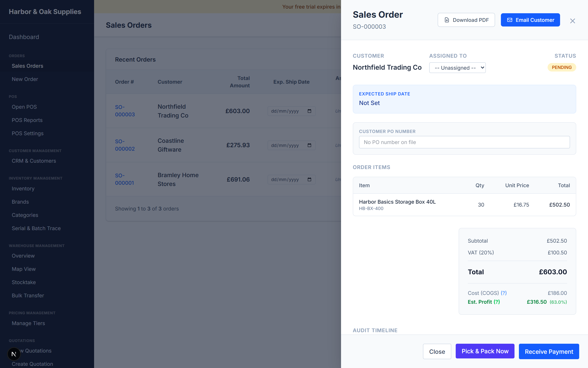This screenshot has width=588, height=368.
Task: Open Bulk Transfer page
Action: click(28, 295)
